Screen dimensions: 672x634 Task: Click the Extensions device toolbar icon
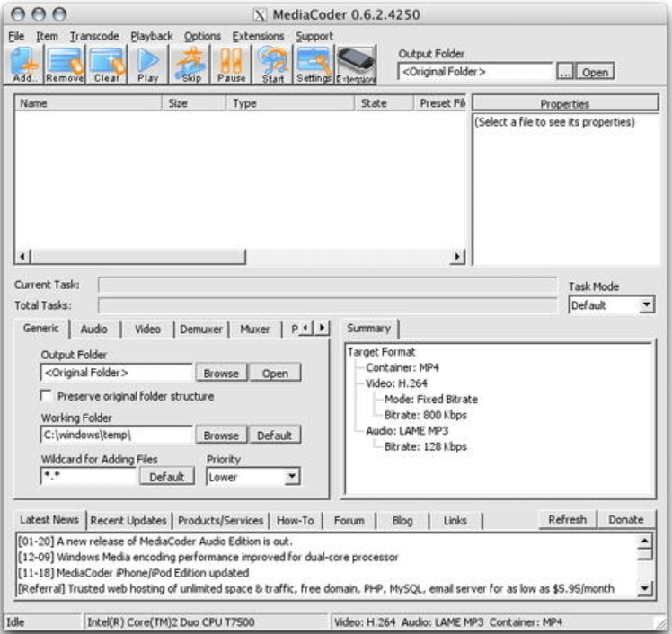click(356, 65)
